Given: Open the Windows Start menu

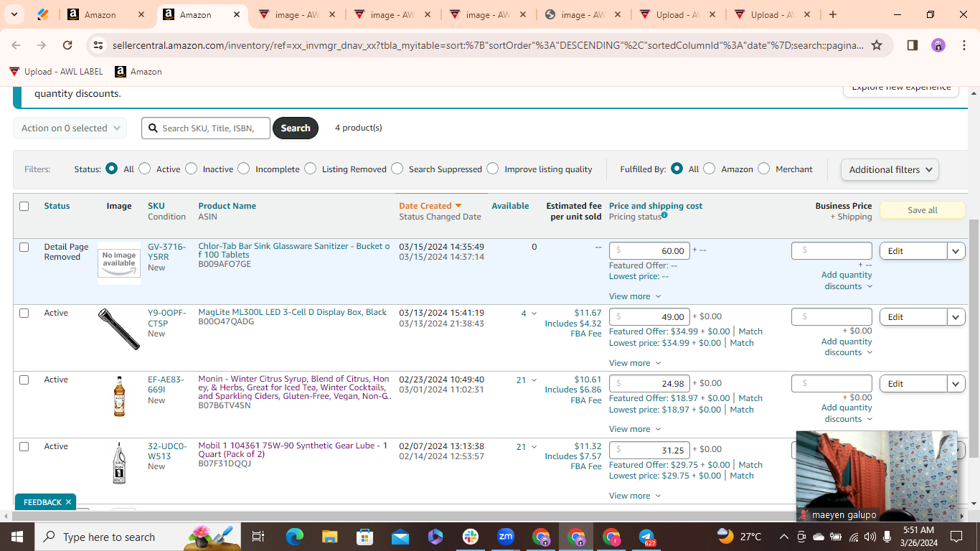Looking at the screenshot, I should tap(17, 537).
